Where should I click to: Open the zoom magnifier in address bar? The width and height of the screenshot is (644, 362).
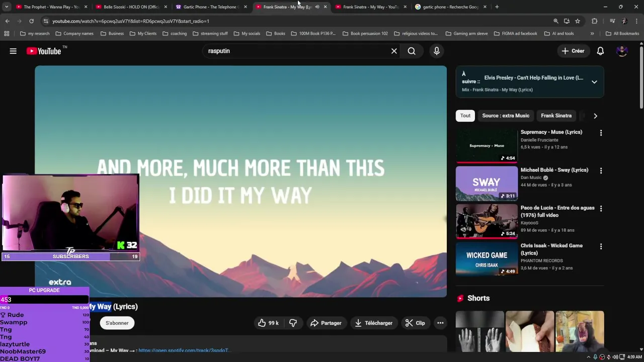point(555,21)
